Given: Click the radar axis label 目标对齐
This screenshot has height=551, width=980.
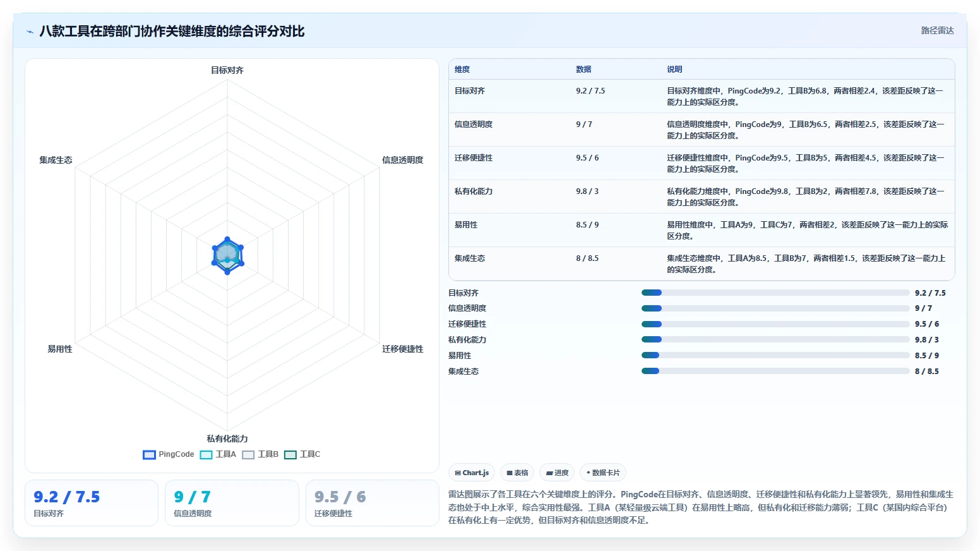Looking at the screenshot, I should coord(227,70).
